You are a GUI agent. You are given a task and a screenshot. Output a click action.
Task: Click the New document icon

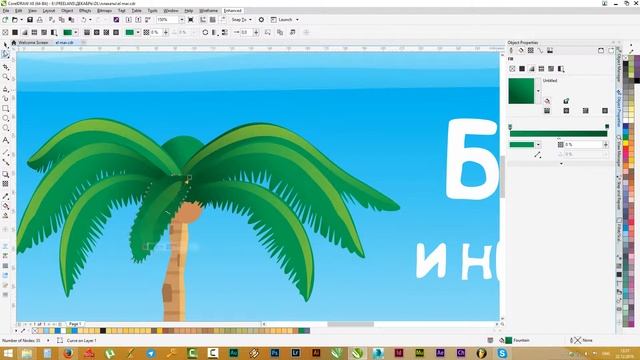(5, 20)
